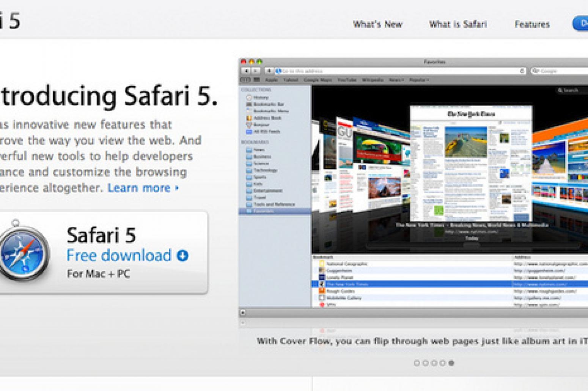
Task: Click the MobileMe Gallery favicon
Action: [x=322, y=298]
